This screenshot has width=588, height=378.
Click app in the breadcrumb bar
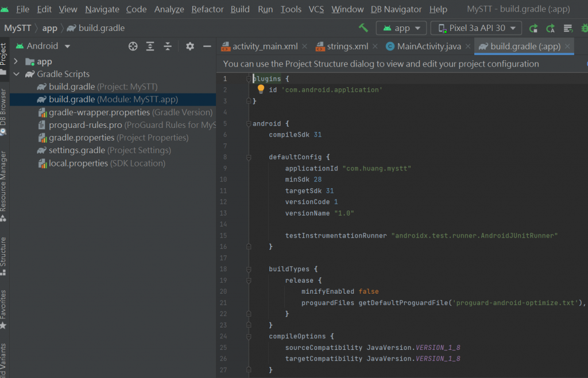tap(49, 28)
